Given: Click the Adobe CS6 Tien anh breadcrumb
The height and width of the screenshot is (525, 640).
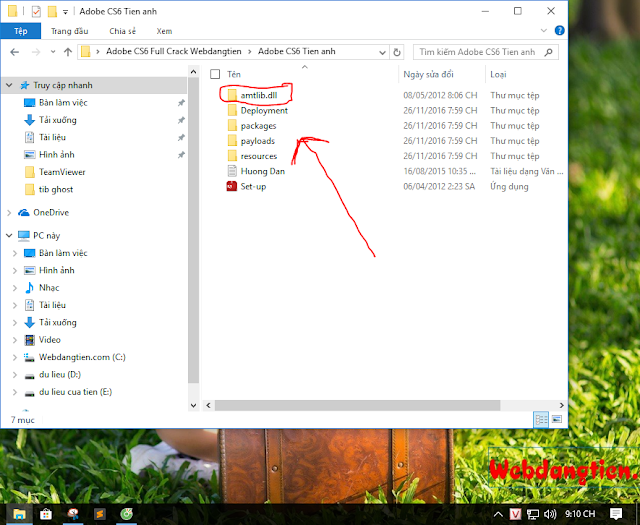Looking at the screenshot, I should point(297,51).
